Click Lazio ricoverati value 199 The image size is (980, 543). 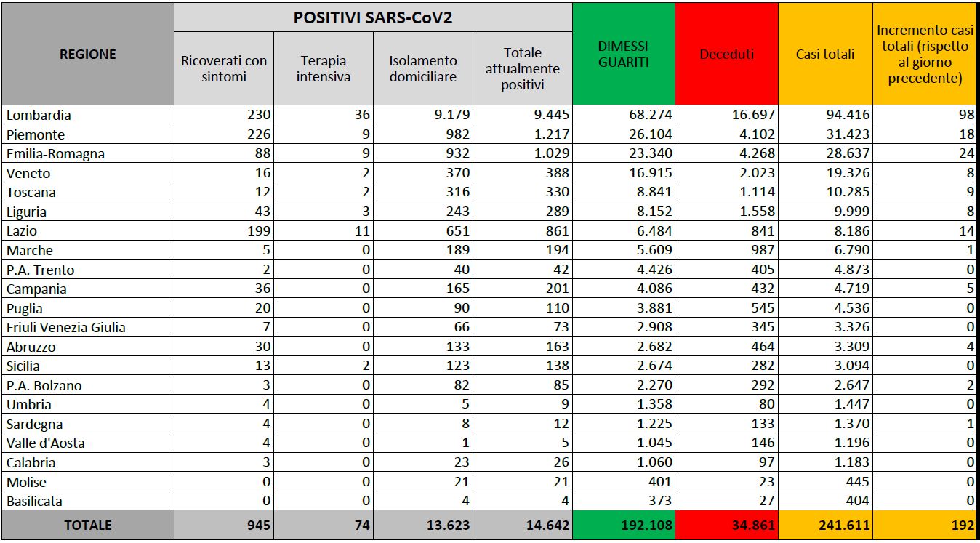click(x=258, y=231)
